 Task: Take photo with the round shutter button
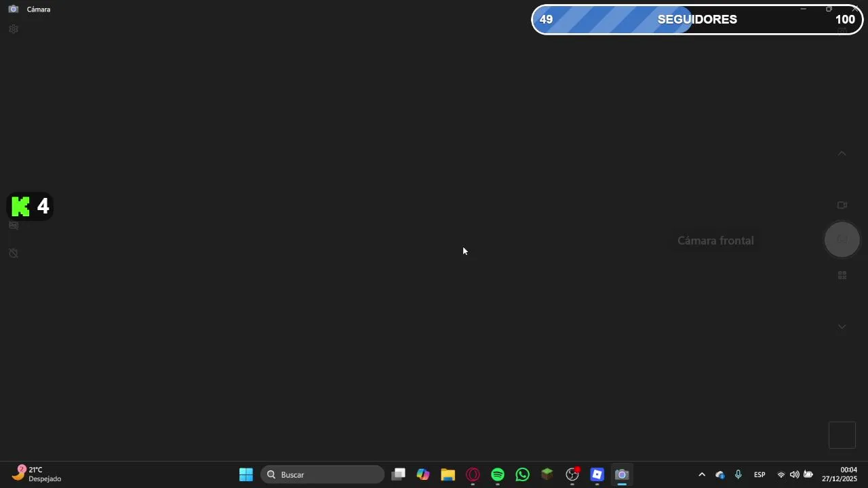click(842, 240)
